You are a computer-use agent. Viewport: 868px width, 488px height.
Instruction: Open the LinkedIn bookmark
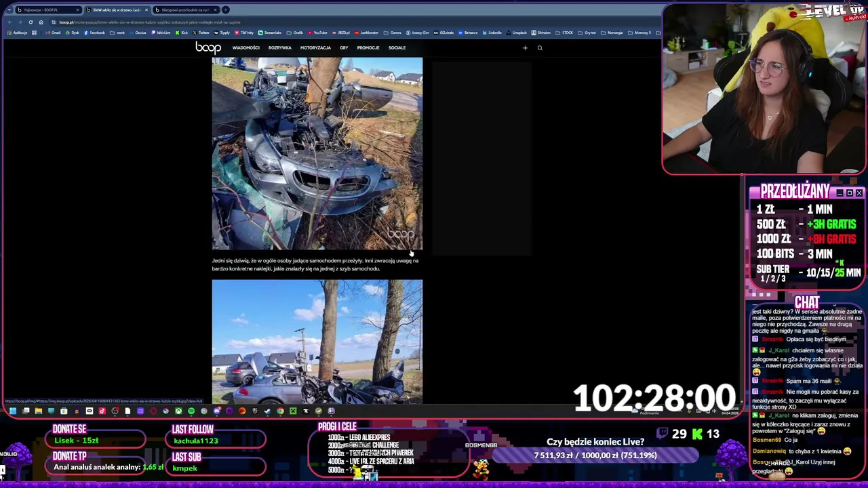tap(492, 33)
